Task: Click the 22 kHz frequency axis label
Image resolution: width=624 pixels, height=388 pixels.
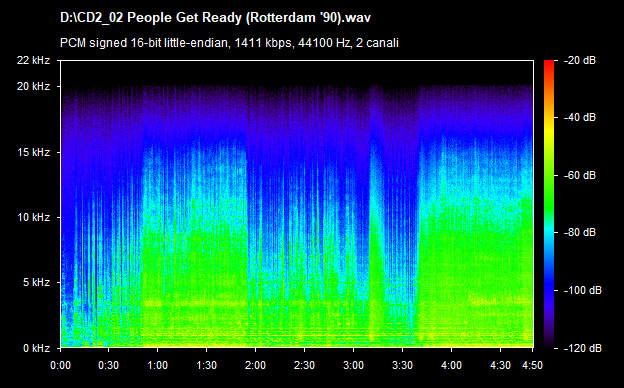Action: click(33, 60)
